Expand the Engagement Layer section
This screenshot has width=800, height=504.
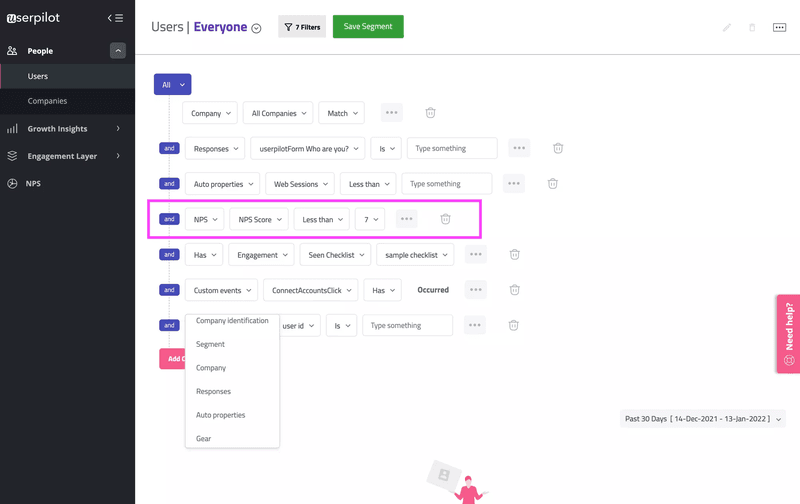coord(118,156)
